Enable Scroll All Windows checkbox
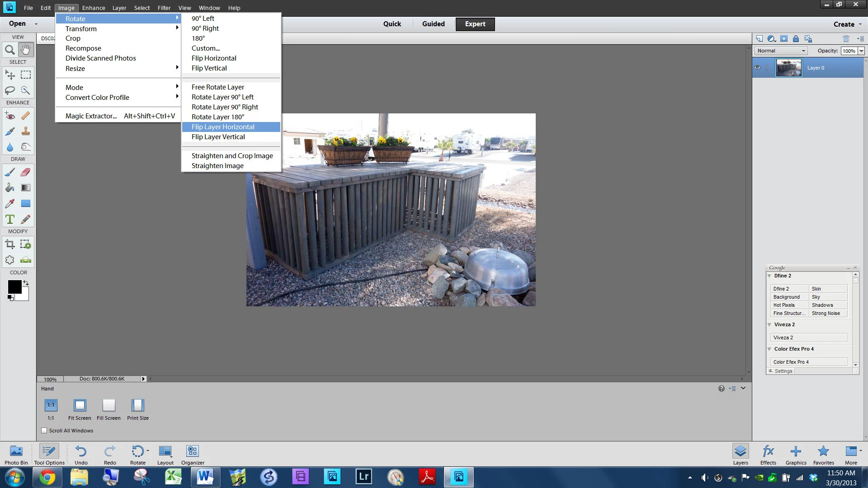This screenshot has width=868, height=488. coord(44,431)
